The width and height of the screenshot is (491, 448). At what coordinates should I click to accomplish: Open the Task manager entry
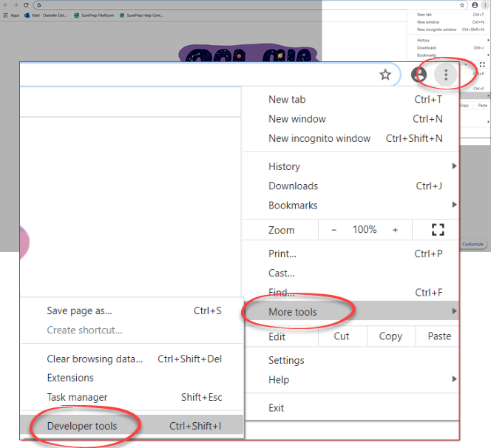(77, 397)
